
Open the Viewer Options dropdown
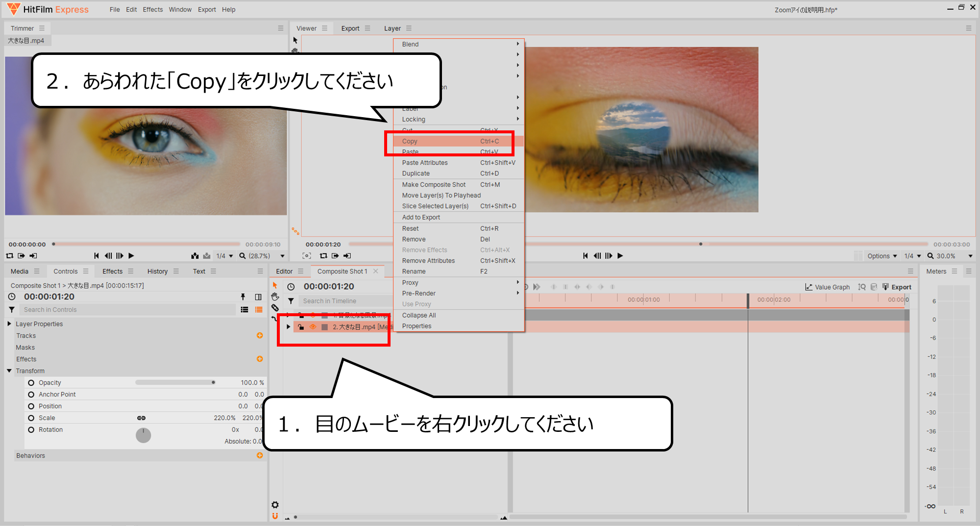pos(882,256)
